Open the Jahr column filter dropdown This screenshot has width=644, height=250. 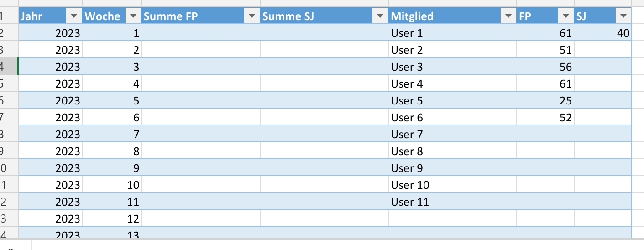pos(74,16)
